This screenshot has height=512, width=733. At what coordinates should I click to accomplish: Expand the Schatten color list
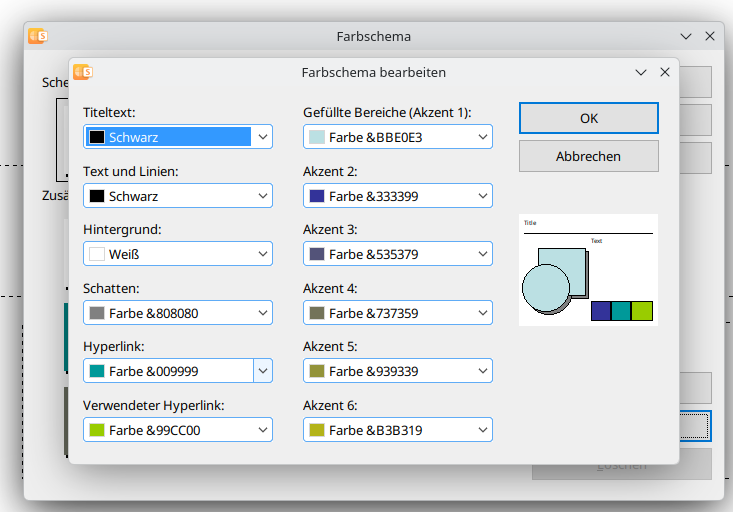click(x=263, y=313)
